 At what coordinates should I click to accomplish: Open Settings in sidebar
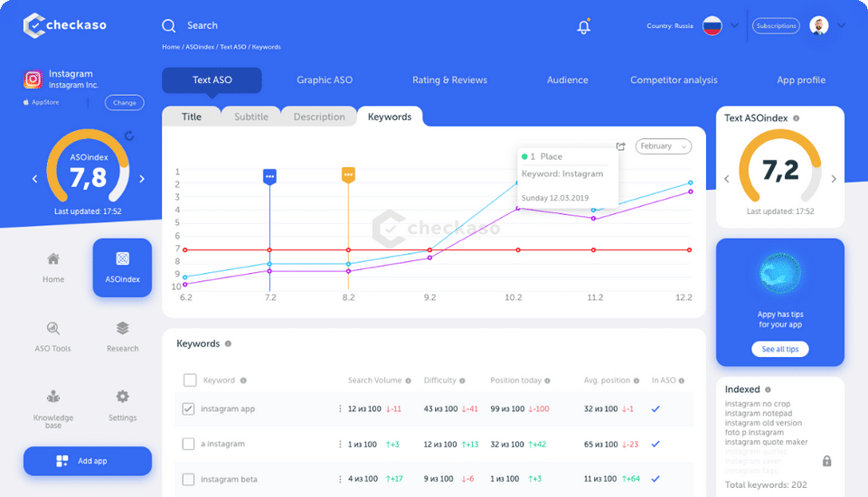point(122,407)
